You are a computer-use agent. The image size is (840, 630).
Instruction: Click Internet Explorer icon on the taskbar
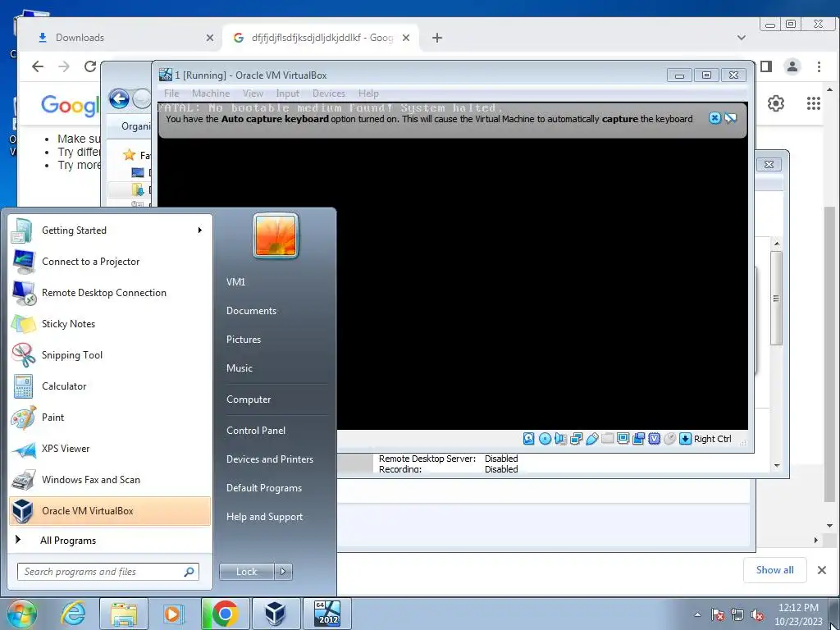(x=73, y=614)
